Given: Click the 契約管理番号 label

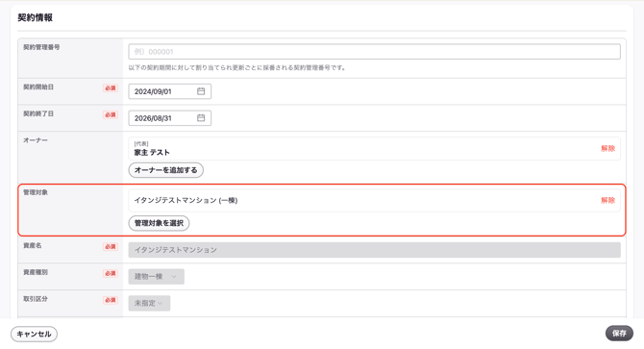Looking at the screenshot, I should tap(41, 47).
